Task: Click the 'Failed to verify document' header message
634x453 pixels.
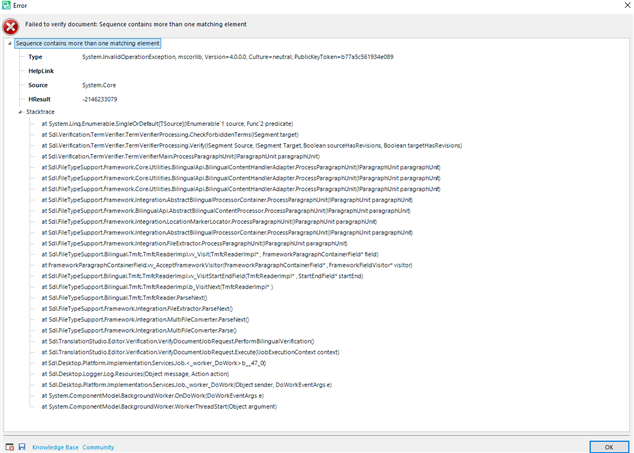Action: pos(135,24)
